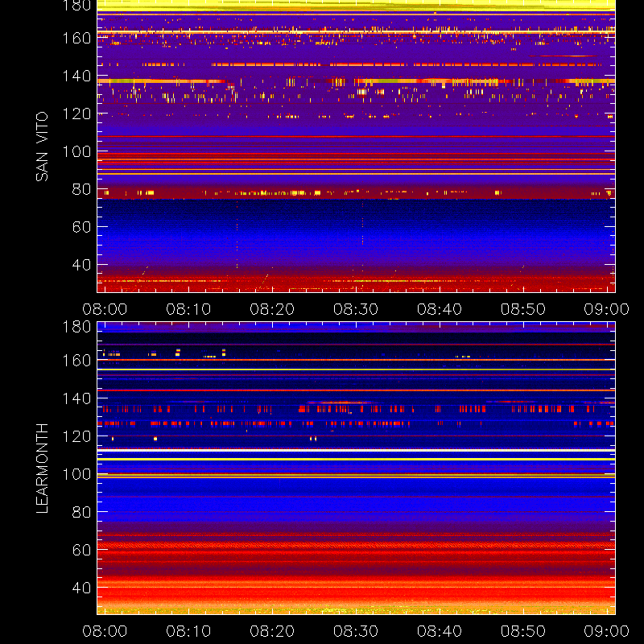Click the 08:00 time label under Learmonth plot

tap(105, 631)
